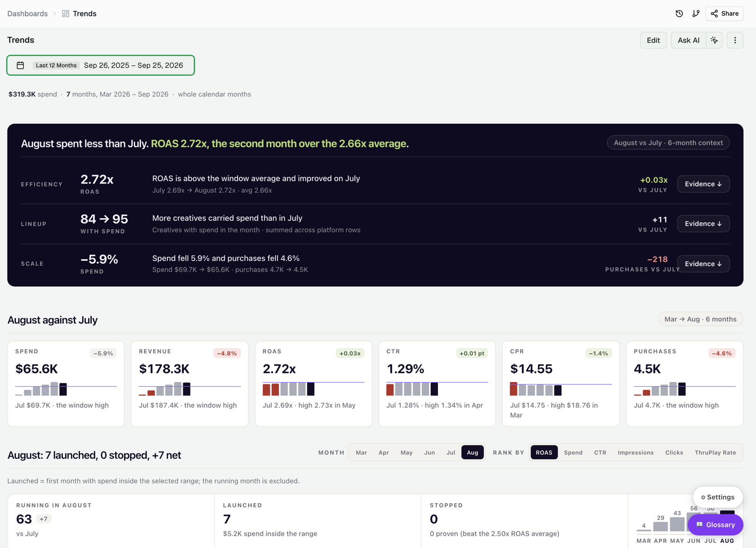756x548 pixels.
Task: Open Ask AI
Action: [688, 40]
